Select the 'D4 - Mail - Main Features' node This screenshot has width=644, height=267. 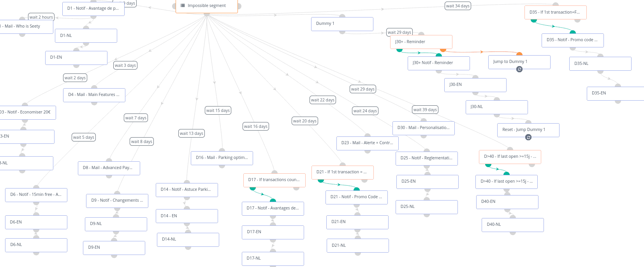tap(94, 95)
